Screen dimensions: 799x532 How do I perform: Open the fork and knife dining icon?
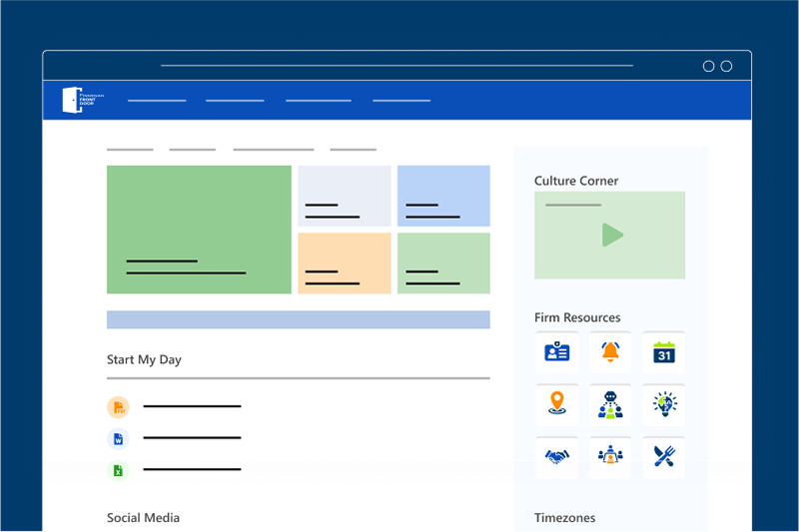664,457
